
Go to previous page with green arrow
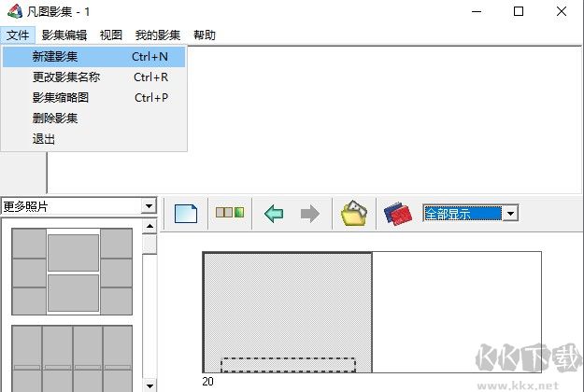(x=274, y=214)
